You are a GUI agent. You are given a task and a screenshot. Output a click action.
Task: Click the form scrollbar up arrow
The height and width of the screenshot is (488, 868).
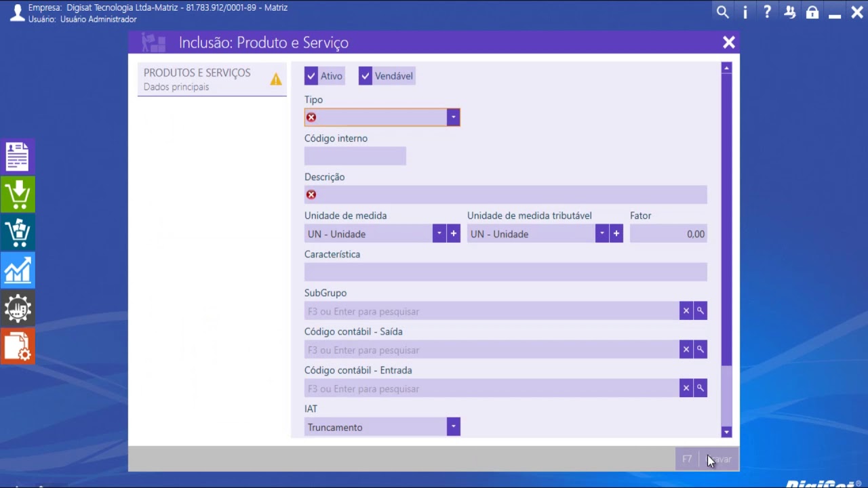[727, 68]
